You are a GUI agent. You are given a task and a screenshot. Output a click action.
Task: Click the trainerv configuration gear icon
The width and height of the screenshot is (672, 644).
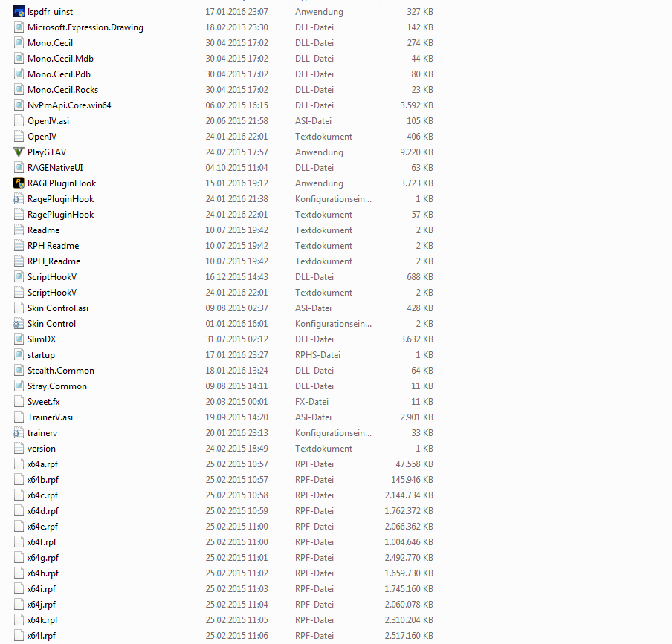tap(18, 433)
